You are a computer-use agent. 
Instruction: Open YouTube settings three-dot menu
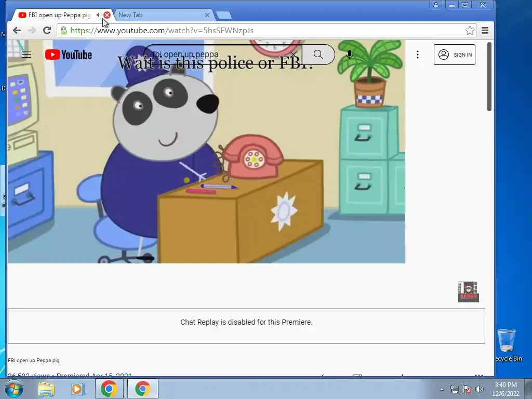click(x=418, y=55)
